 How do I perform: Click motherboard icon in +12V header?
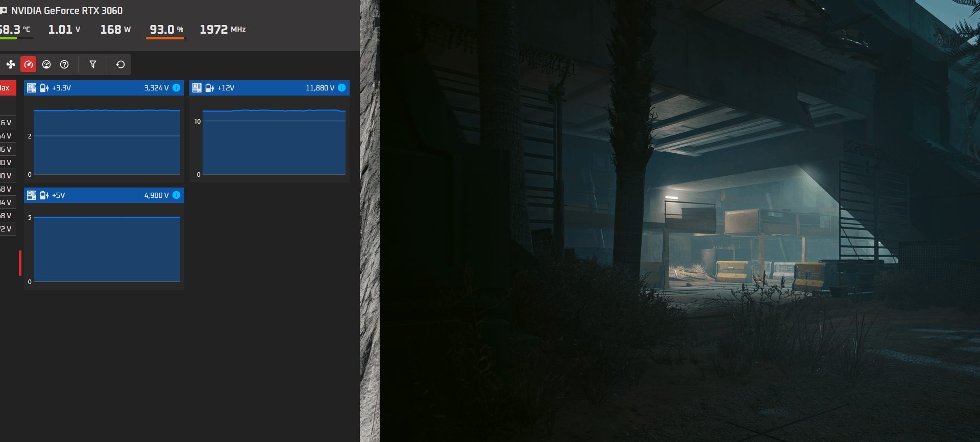[197, 88]
